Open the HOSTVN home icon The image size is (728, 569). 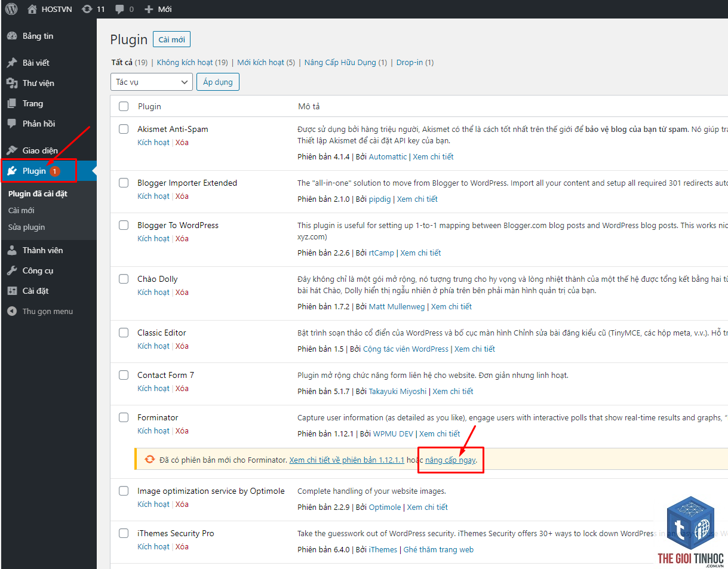tap(32, 9)
